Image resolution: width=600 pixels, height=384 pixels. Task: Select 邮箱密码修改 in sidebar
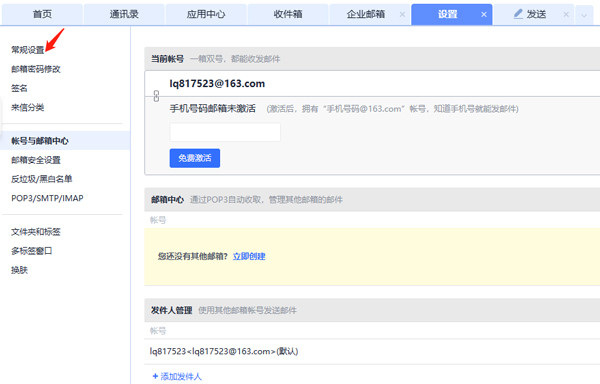36,69
